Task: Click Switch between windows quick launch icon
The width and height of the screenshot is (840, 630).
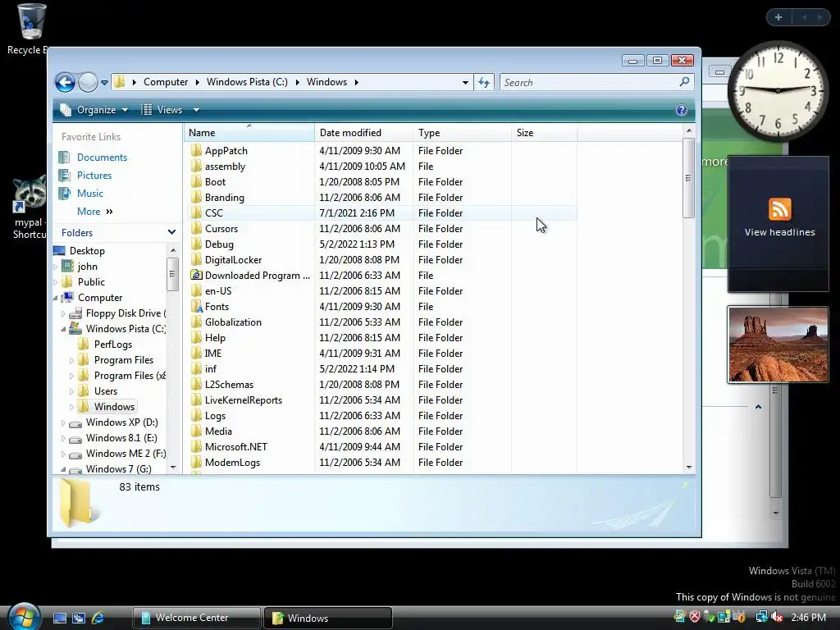Action: tap(79, 618)
